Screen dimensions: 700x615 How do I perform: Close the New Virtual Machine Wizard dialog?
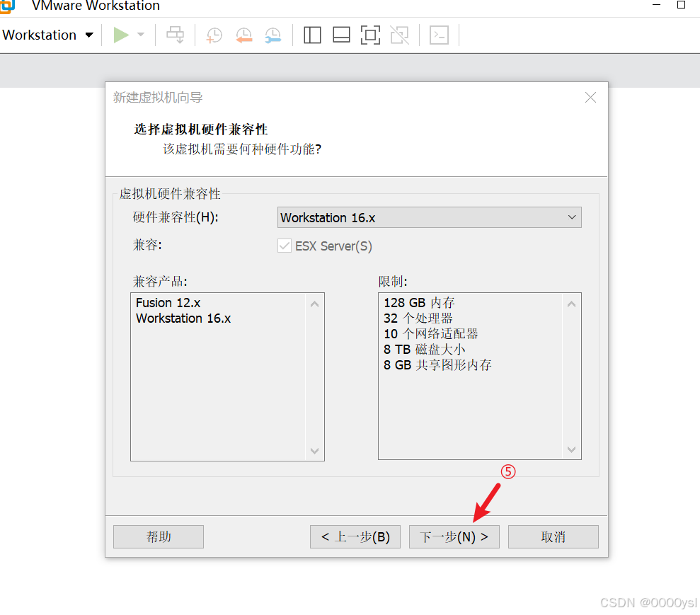[590, 97]
